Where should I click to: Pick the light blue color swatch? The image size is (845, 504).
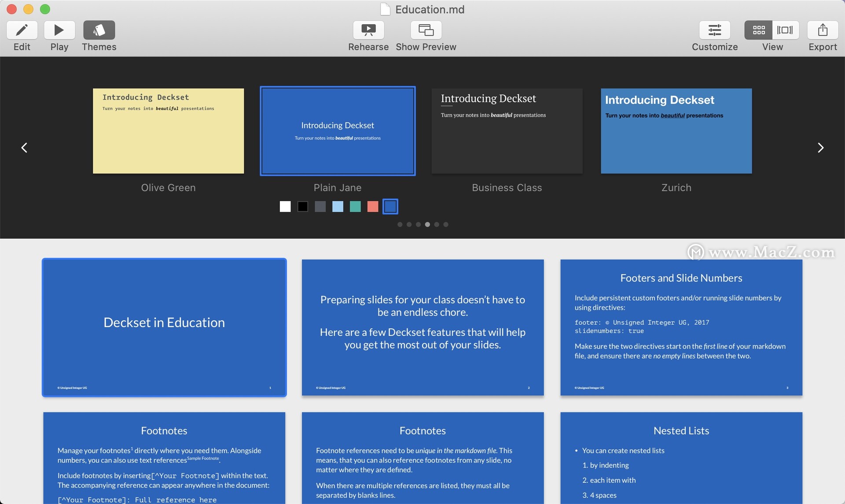tap(338, 206)
